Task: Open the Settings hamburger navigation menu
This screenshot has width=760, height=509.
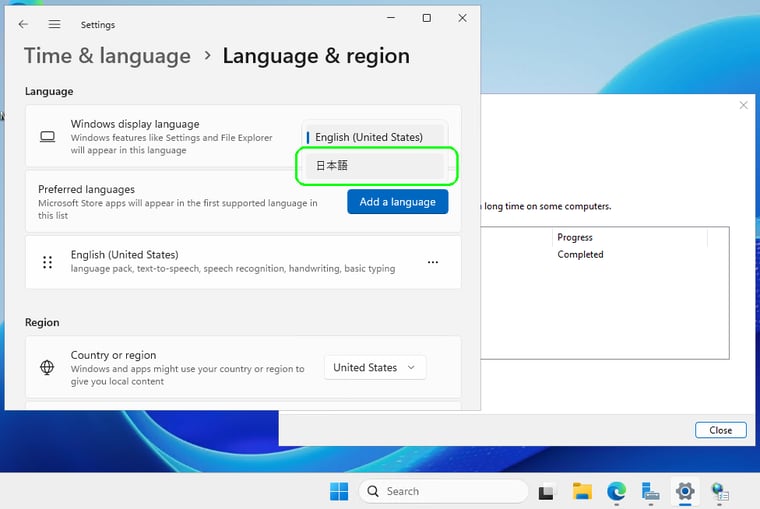Action: [54, 24]
